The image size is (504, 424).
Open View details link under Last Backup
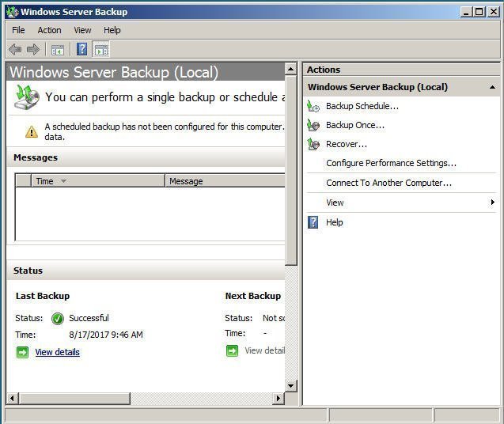(x=58, y=352)
